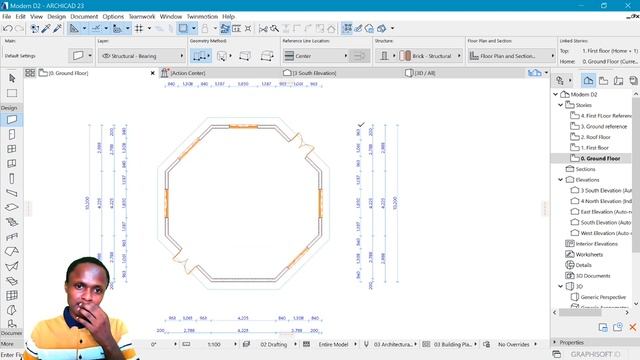Open Floor Plan and Section dropdown

[x=512, y=56]
